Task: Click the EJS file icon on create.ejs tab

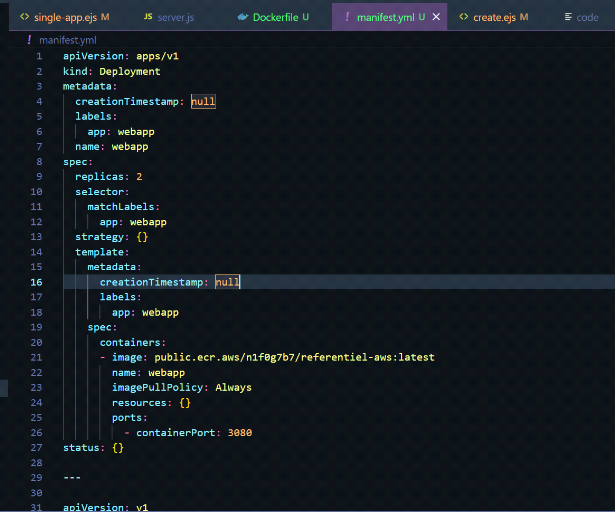Action: point(464,18)
